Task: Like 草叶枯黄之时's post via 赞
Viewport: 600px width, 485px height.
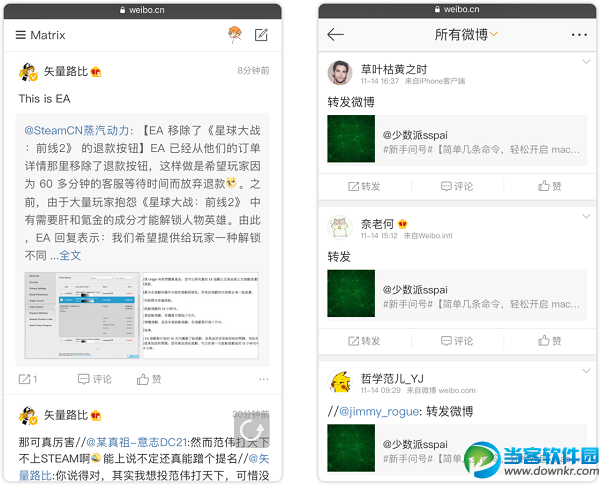Action: coord(549,186)
